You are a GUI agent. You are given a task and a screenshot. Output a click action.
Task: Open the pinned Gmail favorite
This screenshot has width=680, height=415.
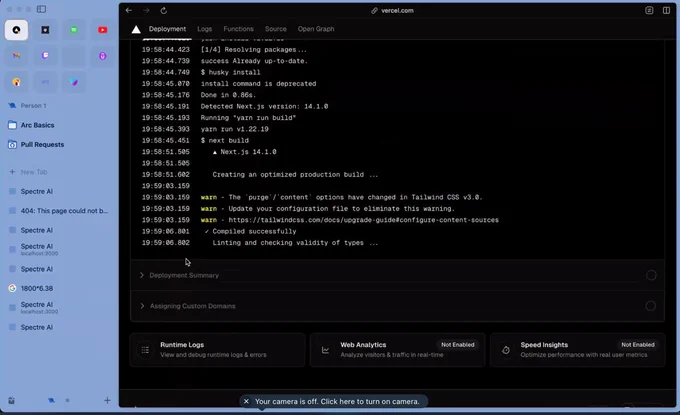pyautogui.click(x=16, y=56)
